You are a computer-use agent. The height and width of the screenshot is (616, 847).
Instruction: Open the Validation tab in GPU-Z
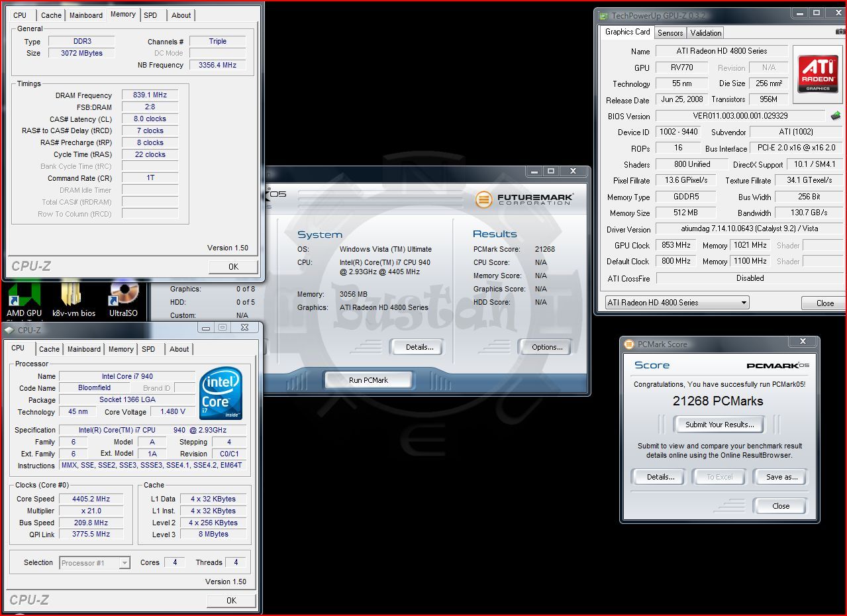(x=705, y=33)
